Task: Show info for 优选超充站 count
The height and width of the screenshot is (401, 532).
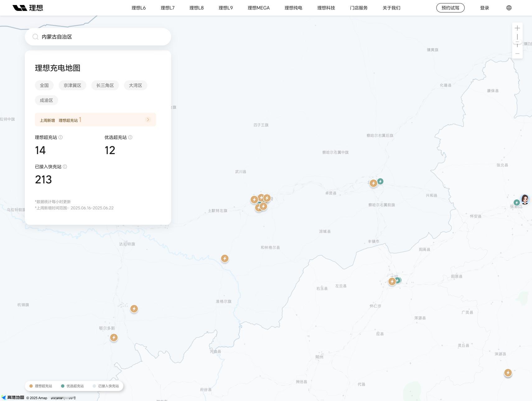Action: click(130, 137)
